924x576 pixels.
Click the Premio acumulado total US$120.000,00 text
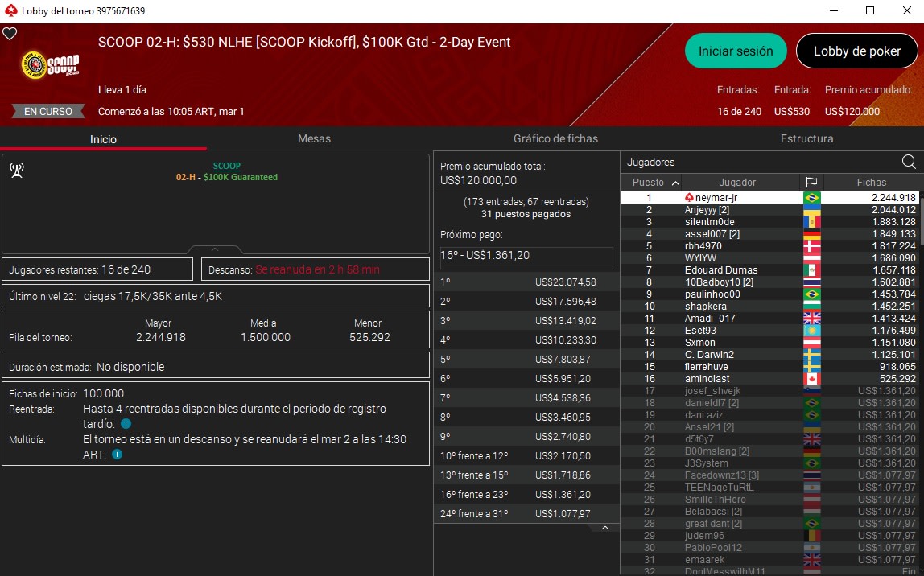click(493, 174)
